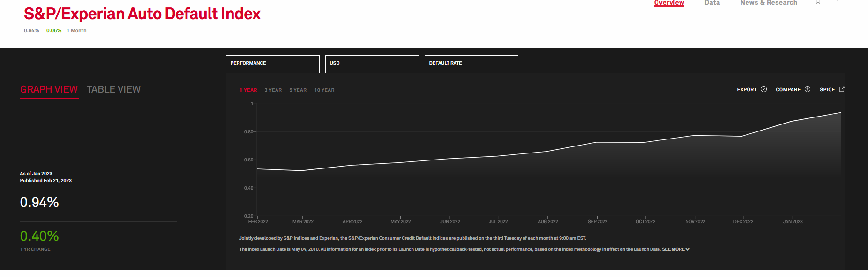Open the USD currency dropdown
868x277 pixels.
click(372, 64)
